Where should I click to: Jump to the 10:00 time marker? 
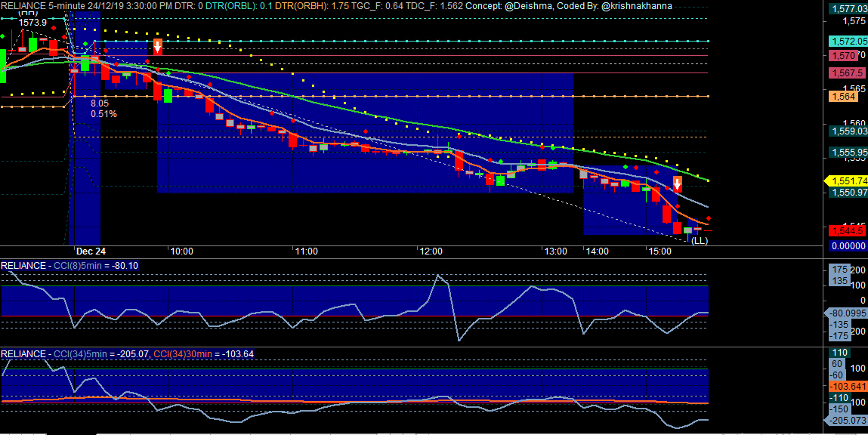point(181,251)
